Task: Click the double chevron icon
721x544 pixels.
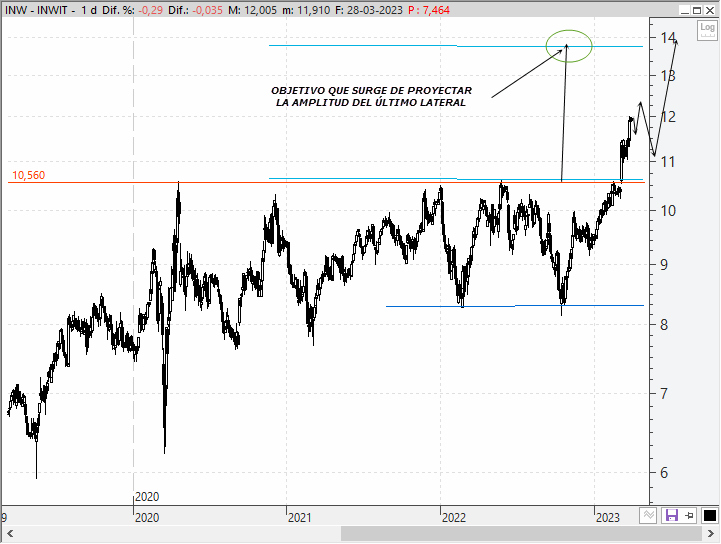Action: coord(648,515)
